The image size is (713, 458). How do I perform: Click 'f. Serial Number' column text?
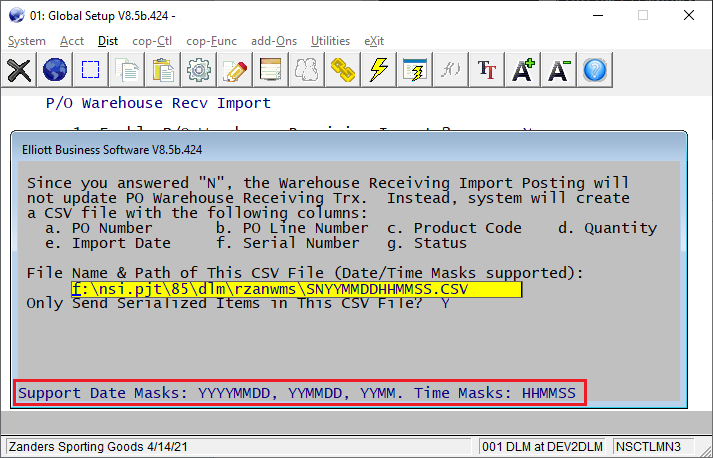coord(288,243)
